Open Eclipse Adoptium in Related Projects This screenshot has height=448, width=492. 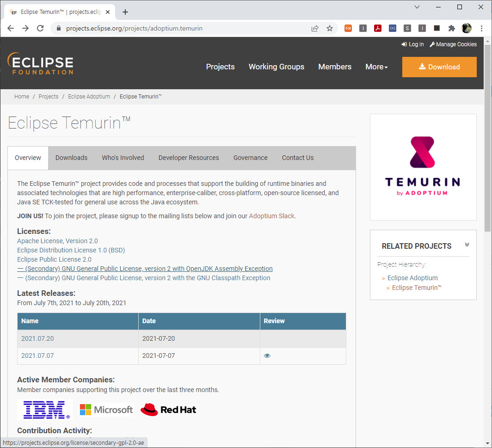[x=412, y=278]
